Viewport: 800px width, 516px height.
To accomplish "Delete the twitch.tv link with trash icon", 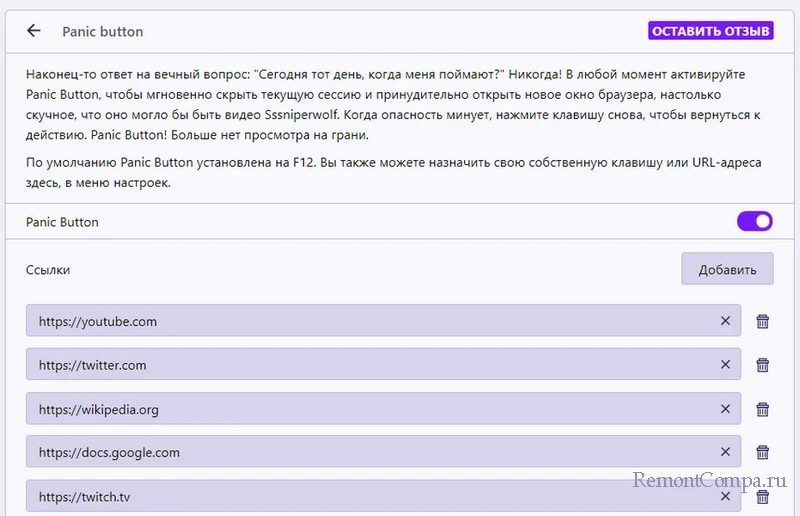I will (x=762, y=496).
